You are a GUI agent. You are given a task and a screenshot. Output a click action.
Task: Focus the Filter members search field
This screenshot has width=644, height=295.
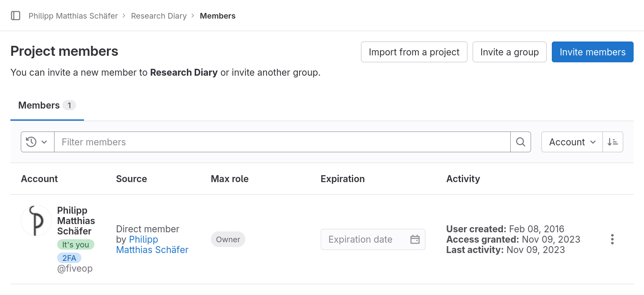(281, 141)
